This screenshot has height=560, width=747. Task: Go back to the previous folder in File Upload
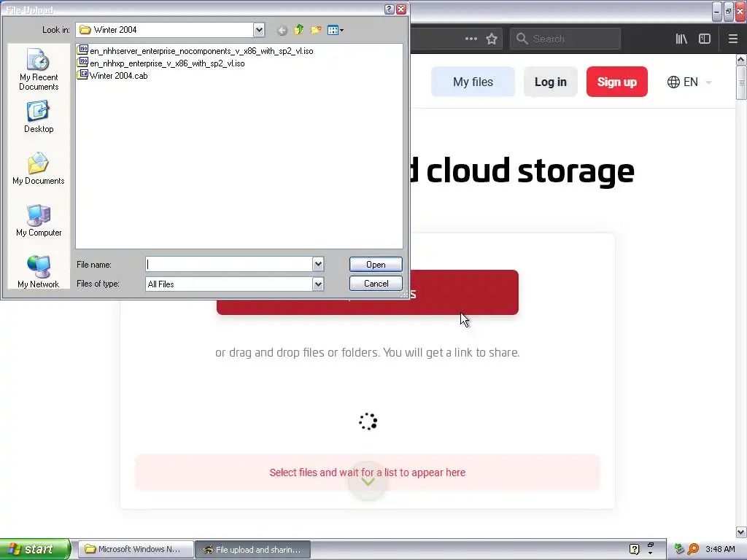[282, 31]
